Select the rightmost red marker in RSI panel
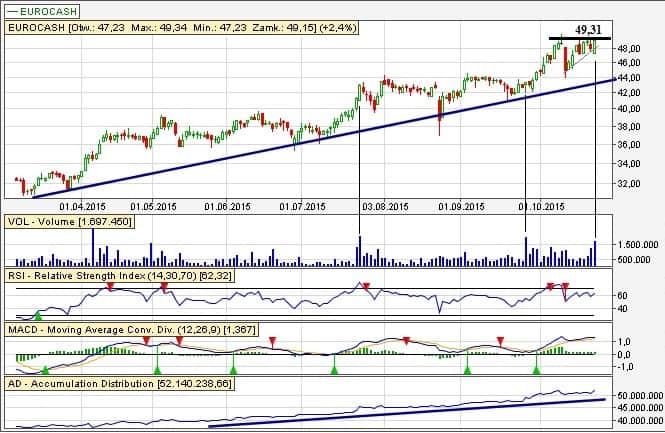 [x=565, y=288]
